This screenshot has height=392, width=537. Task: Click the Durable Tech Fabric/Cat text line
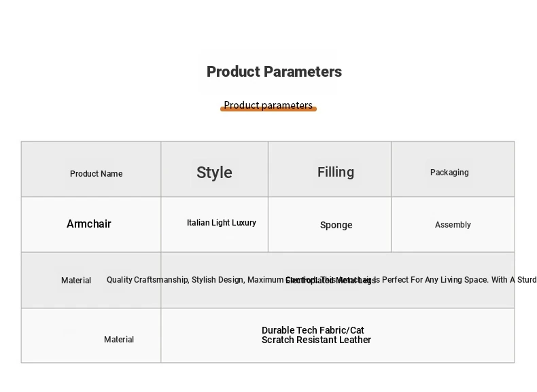coord(313,330)
